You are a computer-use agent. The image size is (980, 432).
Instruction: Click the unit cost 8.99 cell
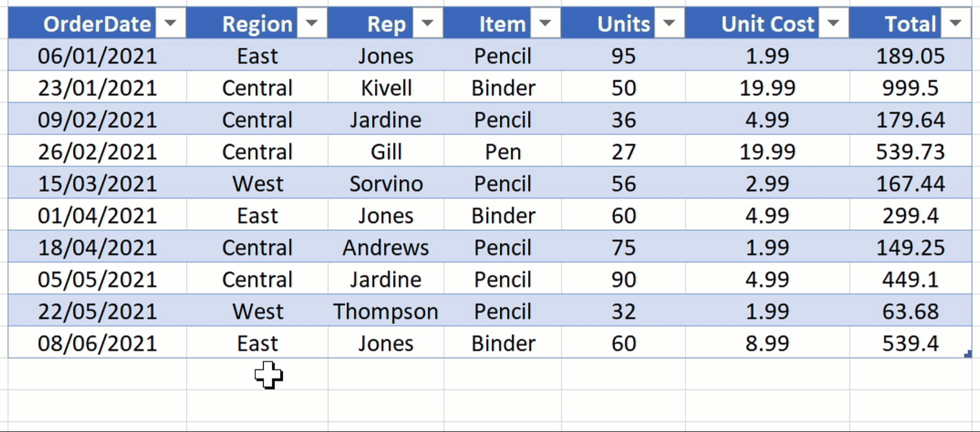pyautogui.click(x=767, y=344)
